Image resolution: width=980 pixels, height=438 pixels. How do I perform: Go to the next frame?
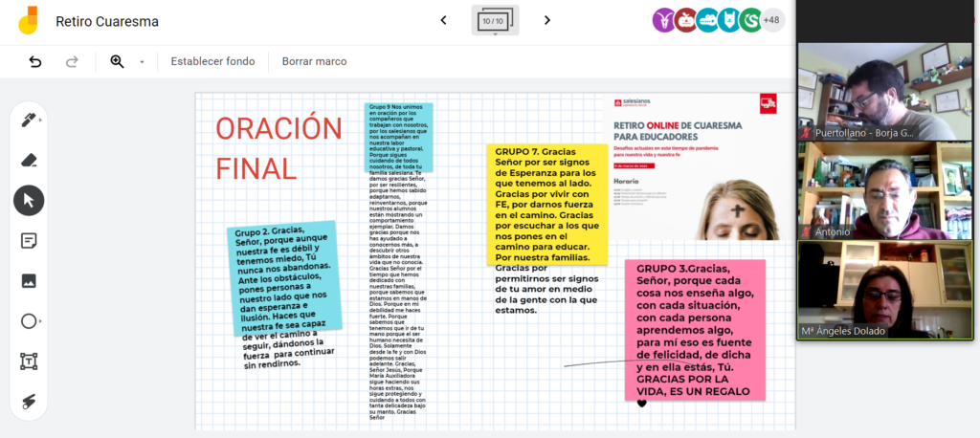click(x=546, y=21)
